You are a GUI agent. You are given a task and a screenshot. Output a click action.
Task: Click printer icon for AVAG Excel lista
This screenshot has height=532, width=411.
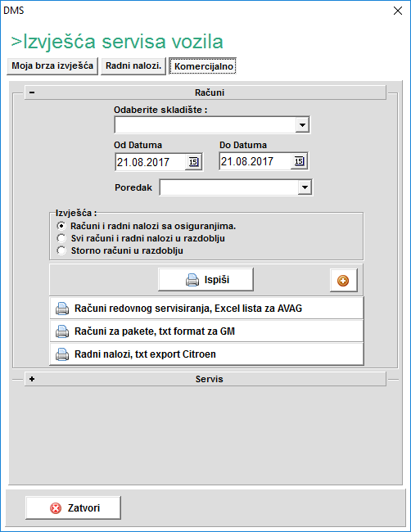tap(62, 309)
